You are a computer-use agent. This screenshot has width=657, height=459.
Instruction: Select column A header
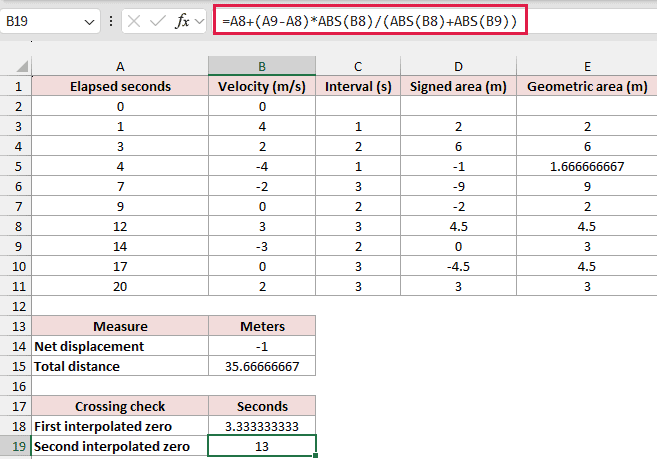click(x=120, y=66)
